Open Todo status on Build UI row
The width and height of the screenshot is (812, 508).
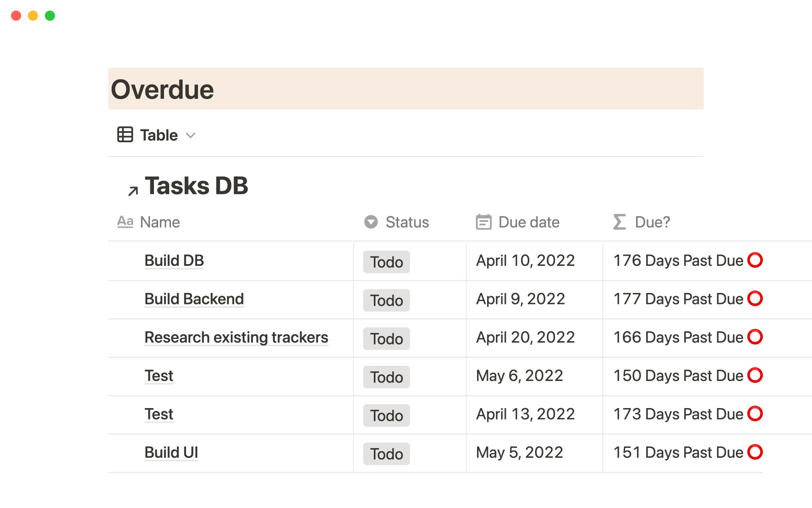(386, 454)
